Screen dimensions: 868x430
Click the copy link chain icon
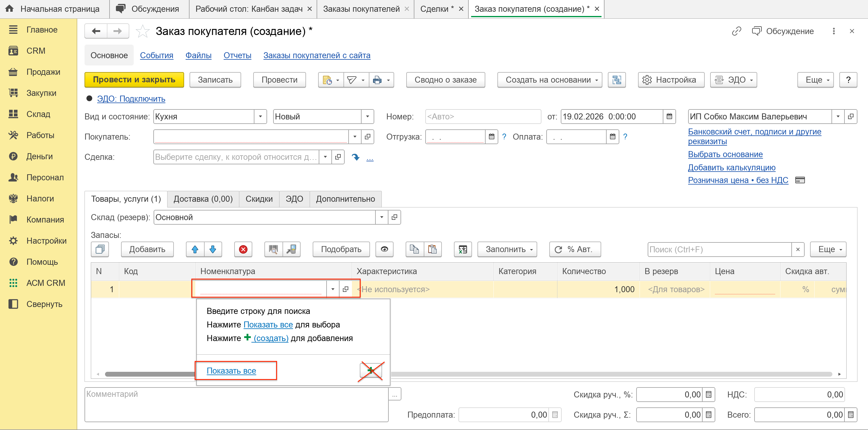(x=737, y=31)
